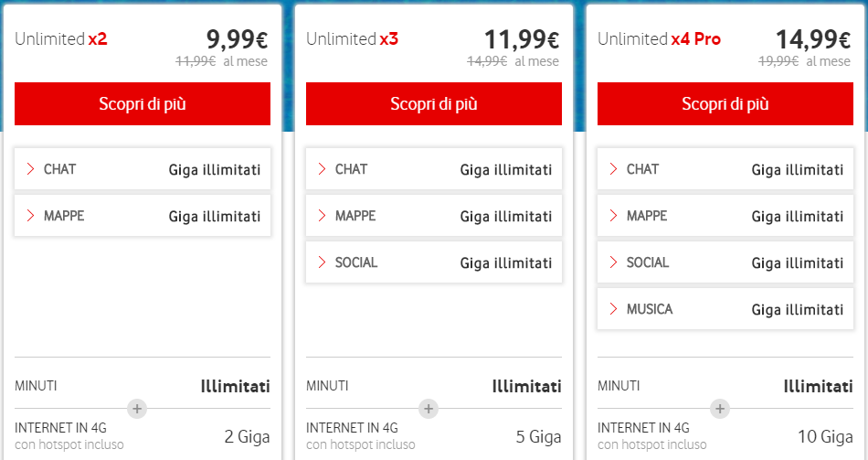Expand MAPPE chevron in Unlimited x4 Pro

tap(613, 217)
